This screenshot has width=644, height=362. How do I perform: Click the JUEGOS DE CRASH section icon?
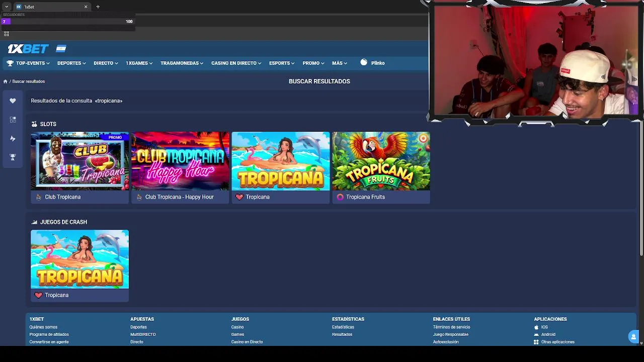[x=34, y=222]
